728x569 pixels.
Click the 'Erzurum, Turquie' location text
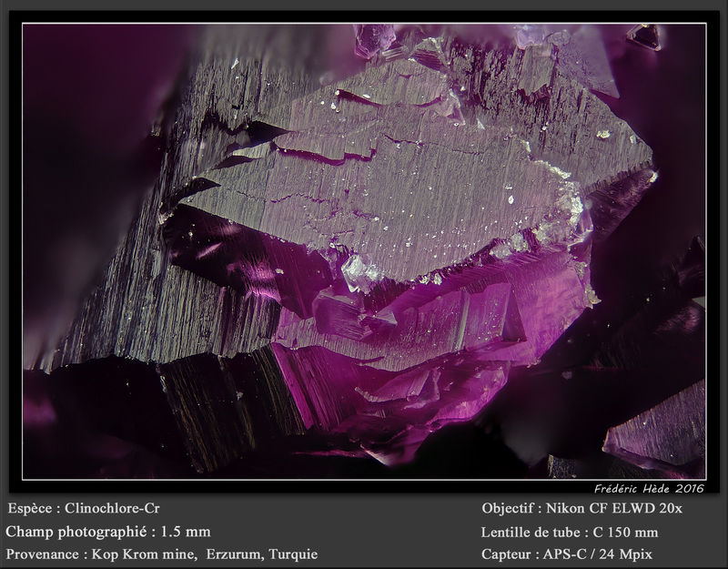tap(262, 554)
